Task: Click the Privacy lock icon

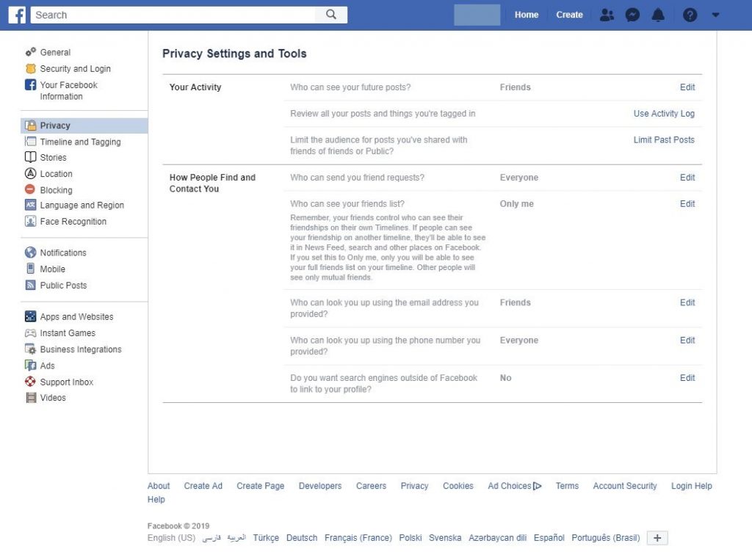Action: coord(31,126)
